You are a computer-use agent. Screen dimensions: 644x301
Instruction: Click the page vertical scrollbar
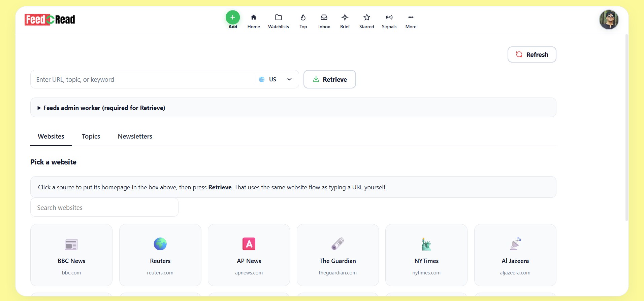[x=626, y=128]
